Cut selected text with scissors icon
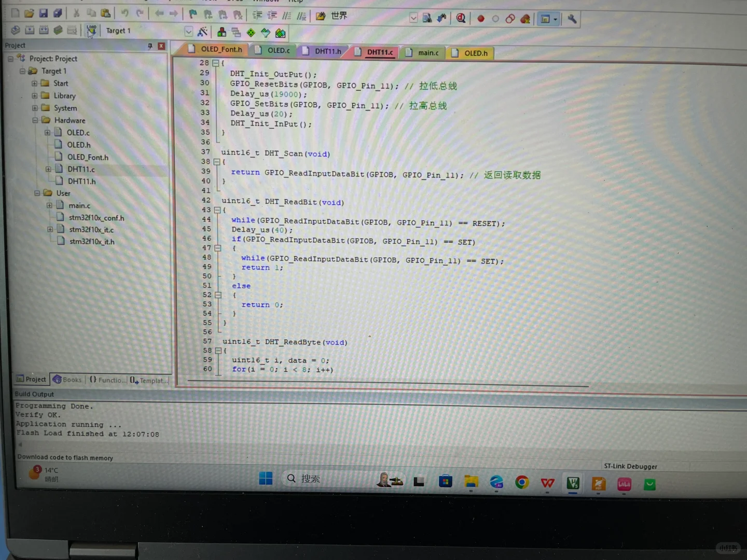The image size is (747, 560). 76,13
